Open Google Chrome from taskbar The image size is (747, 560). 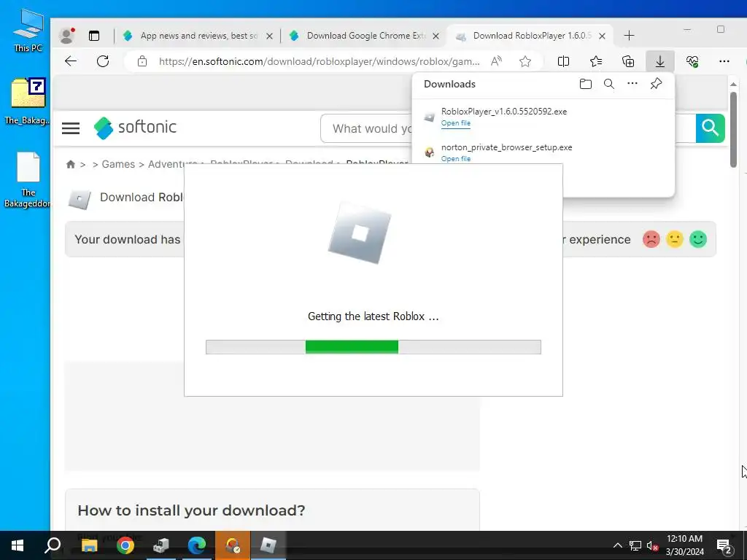(x=125, y=545)
